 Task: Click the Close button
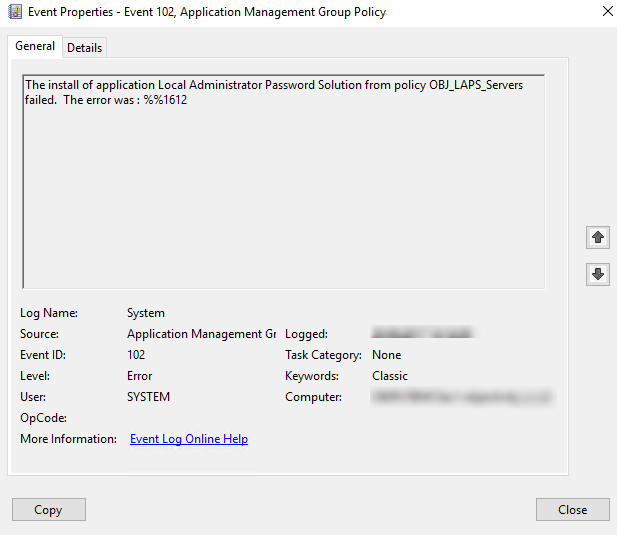(573, 509)
